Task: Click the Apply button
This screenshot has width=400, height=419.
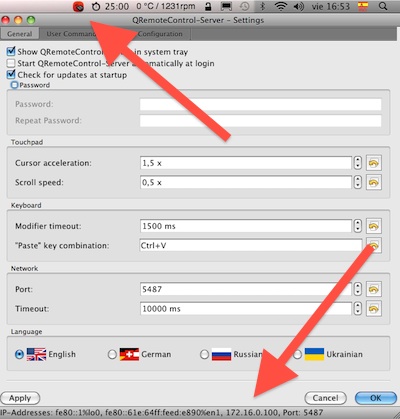Action: pos(20,398)
